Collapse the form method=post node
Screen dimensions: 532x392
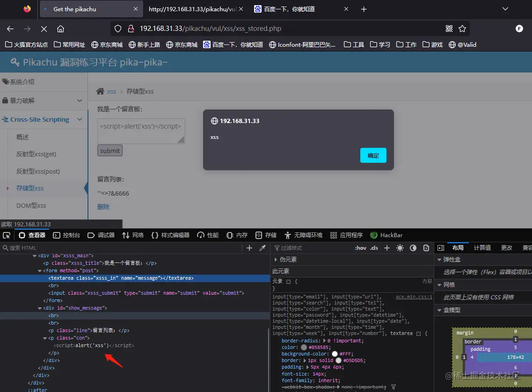coord(40,271)
